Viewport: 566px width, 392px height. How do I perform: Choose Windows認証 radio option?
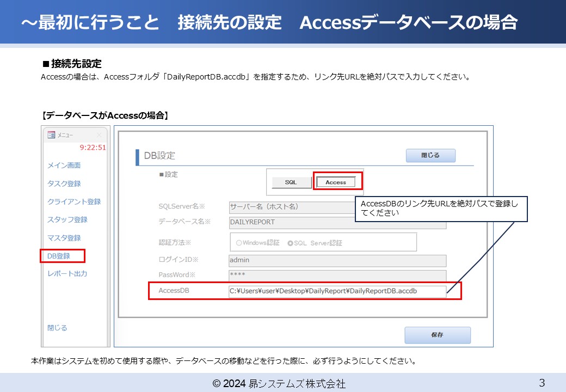point(239,243)
